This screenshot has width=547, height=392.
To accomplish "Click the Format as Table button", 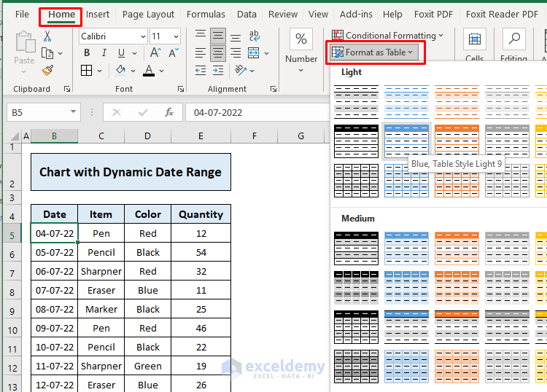I will (374, 52).
